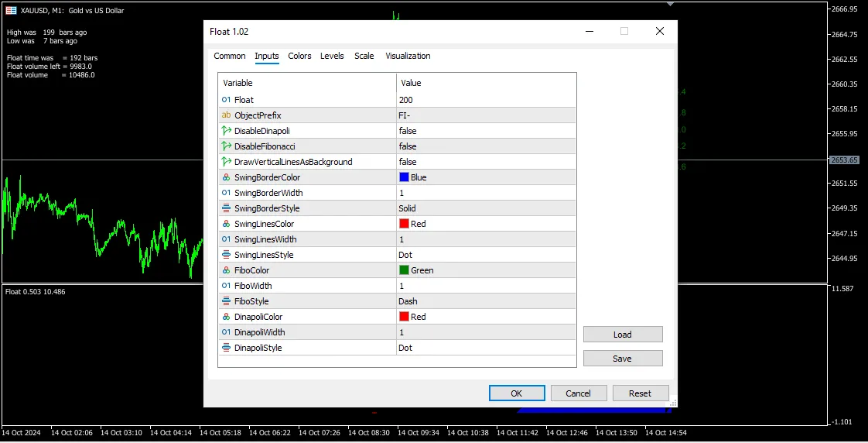868x443 pixels.
Task: Click the 'Float volume left' chart text
Action: coord(33,67)
